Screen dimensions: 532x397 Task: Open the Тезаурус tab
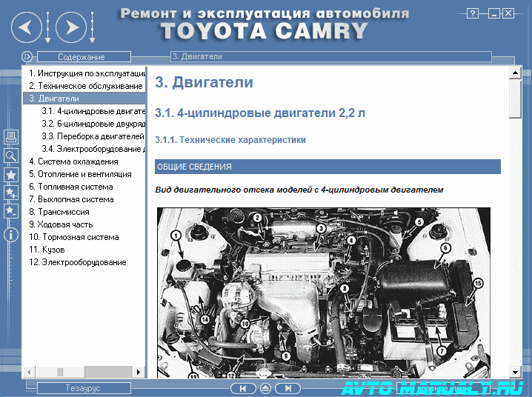pyautogui.click(x=83, y=388)
